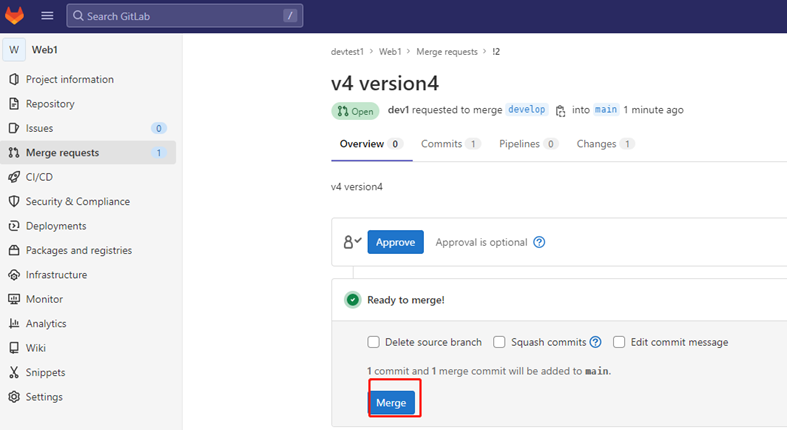787x430 pixels.
Task: Click the Merge requests sidebar icon
Action: (14, 153)
